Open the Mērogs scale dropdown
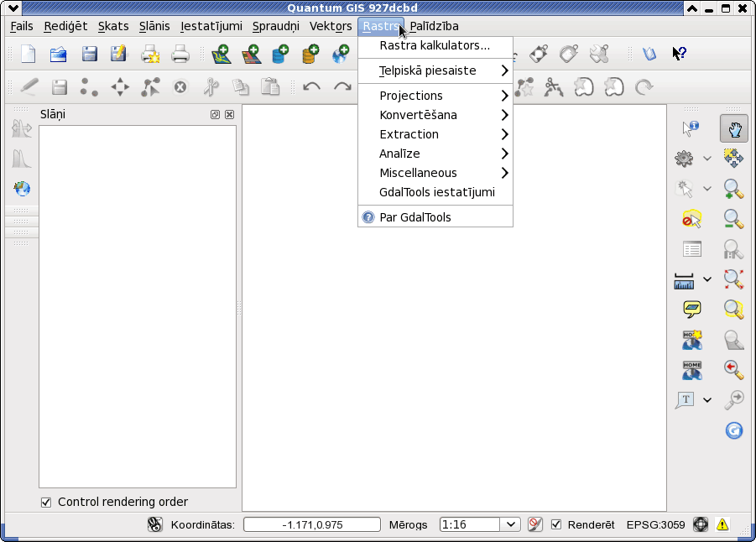756x542 pixels. click(510, 524)
